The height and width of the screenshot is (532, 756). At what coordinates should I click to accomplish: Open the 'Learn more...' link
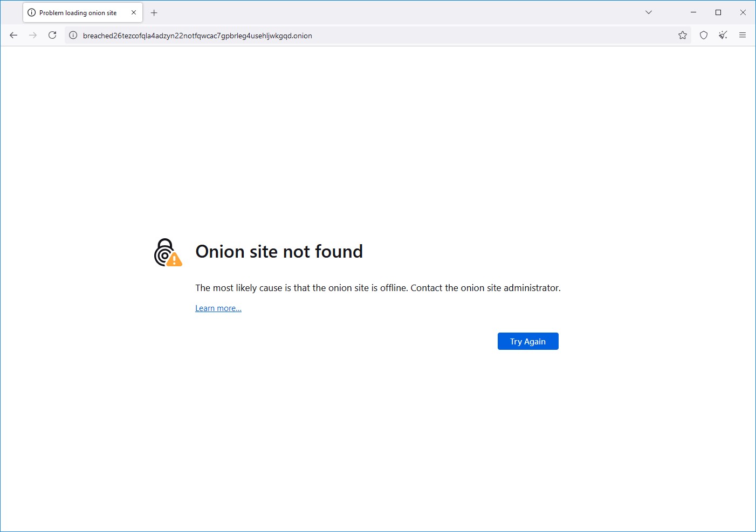tap(218, 308)
